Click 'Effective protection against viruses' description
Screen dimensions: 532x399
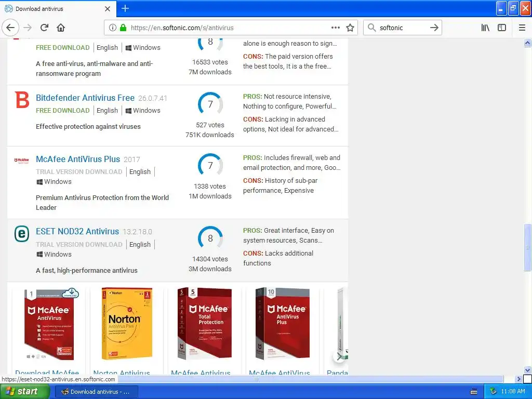[x=88, y=127]
